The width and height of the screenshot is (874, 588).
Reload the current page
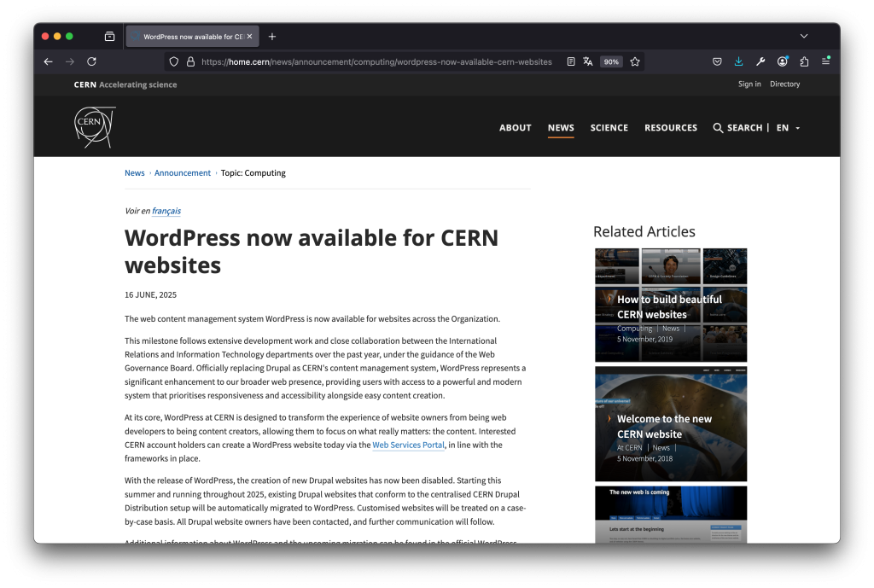(92, 61)
